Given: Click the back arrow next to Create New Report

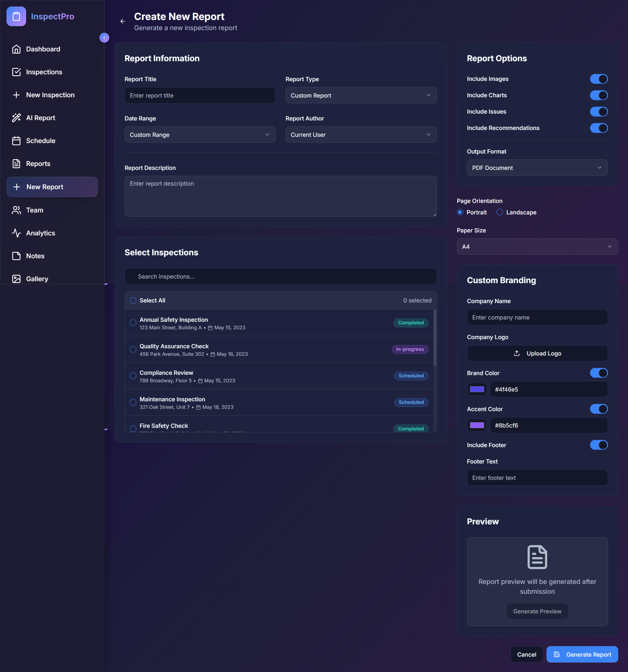Looking at the screenshot, I should tap(123, 21).
